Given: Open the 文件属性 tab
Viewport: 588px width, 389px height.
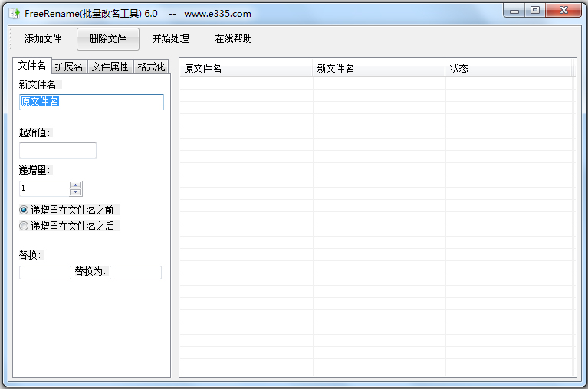Looking at the screenshot, I should coord(110,67).
